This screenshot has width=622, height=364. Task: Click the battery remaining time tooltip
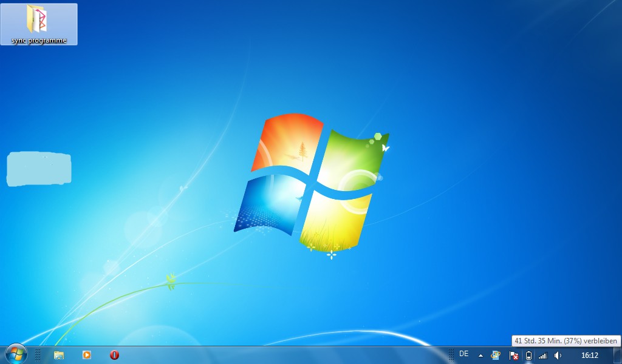pos(566,341)
